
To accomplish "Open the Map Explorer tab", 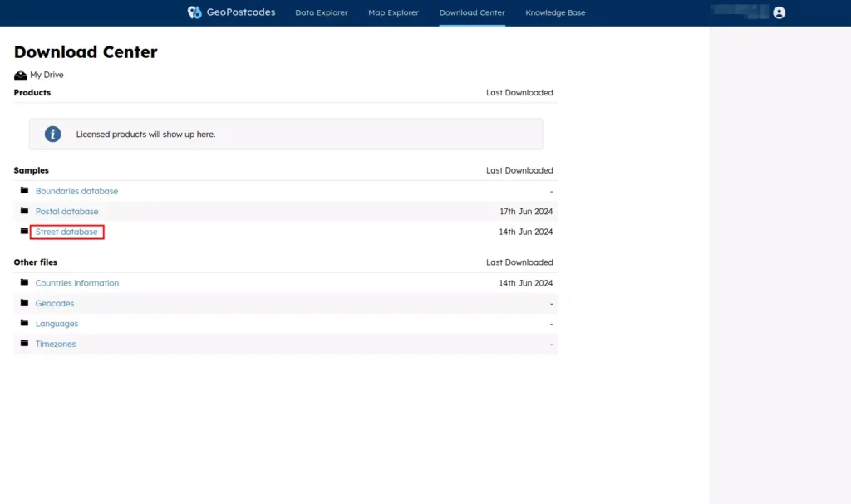I will [393, 12].
